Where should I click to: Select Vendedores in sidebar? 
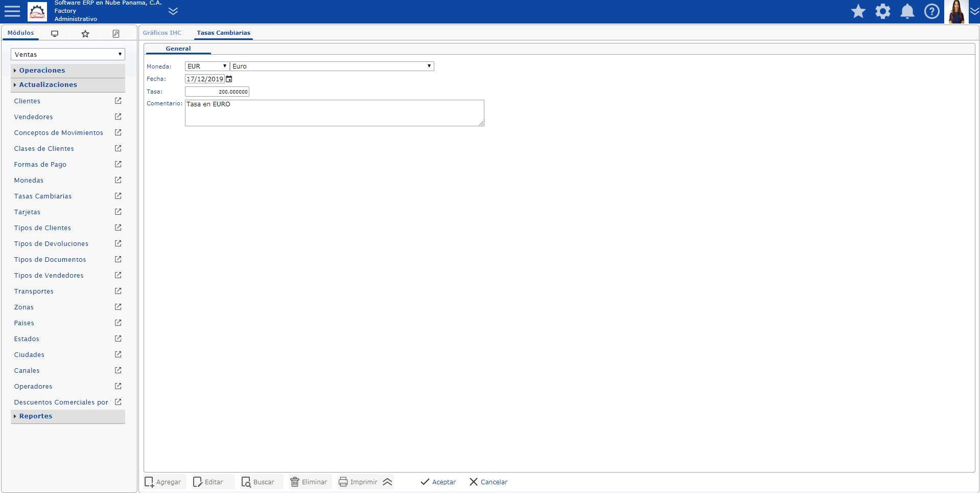(x=33, y=117)
